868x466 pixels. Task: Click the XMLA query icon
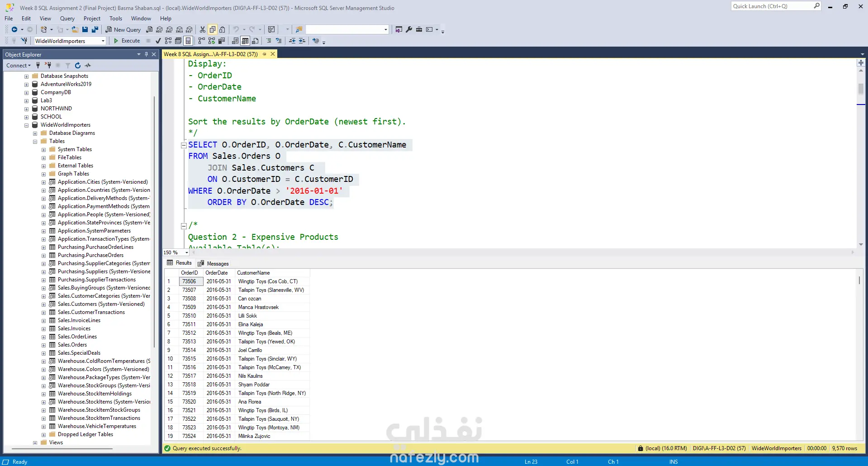click(180, 29)
